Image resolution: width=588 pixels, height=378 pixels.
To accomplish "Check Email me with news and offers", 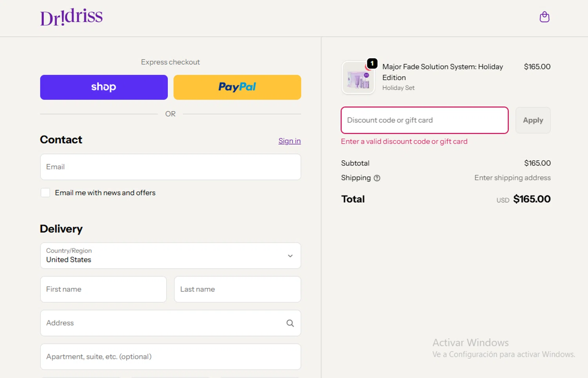I will pyautogui.click(x=45, y=193).
